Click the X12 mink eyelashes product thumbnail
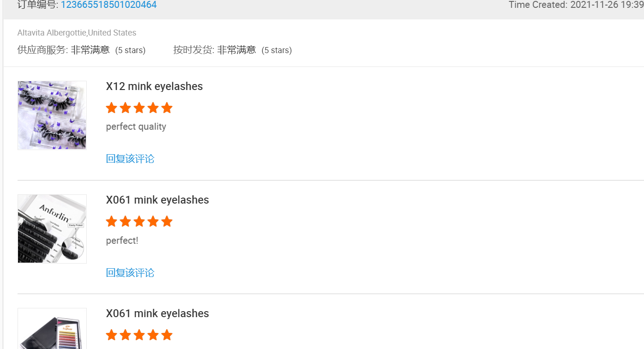 click(x=52, y=115)
